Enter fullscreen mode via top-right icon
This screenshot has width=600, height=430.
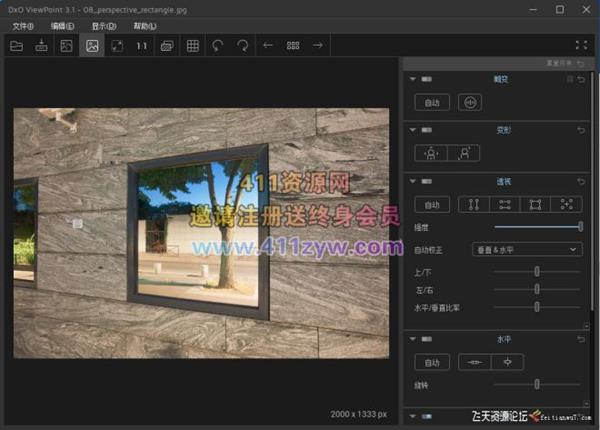pyautogui.click(x=582, y=46)
